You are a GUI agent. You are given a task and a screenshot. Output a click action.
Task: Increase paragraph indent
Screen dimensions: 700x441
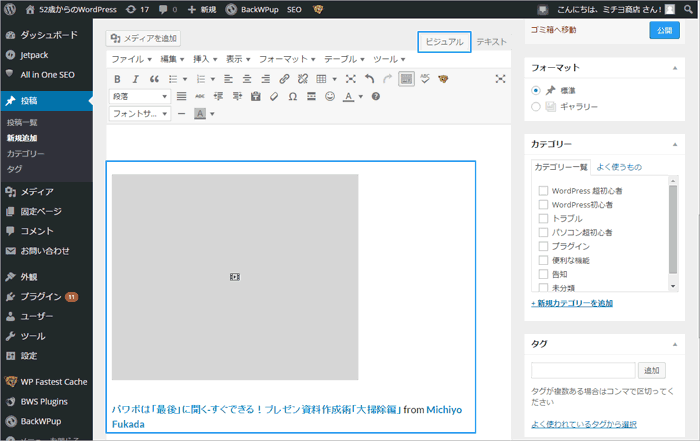pos(237,96)
